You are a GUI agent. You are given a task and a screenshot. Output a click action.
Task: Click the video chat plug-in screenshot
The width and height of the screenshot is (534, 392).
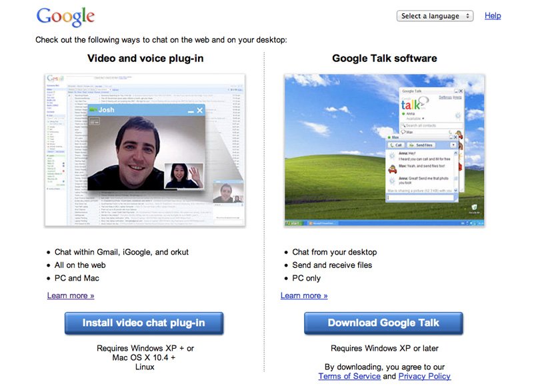[x=145, y=150]
